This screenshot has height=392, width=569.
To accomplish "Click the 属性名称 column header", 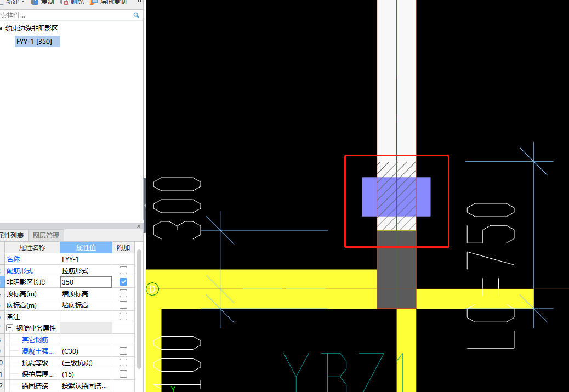I will pos(32,248).
